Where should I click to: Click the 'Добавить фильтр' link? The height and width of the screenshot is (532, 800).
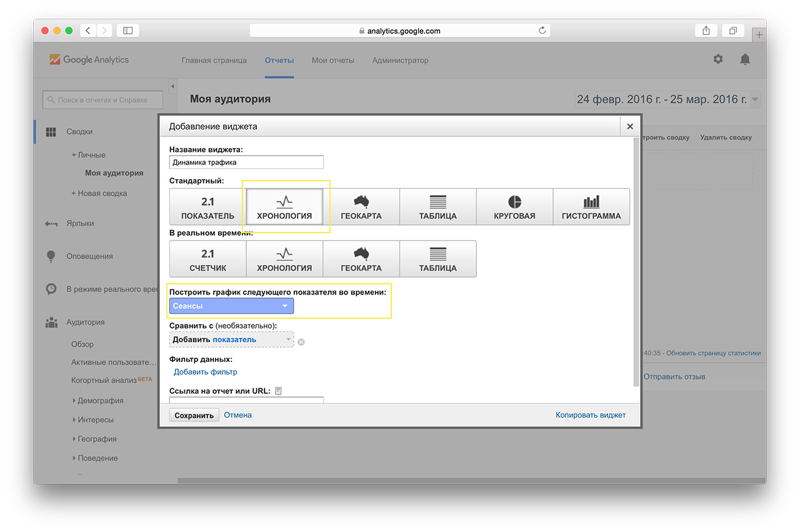(x=206, y=372)
